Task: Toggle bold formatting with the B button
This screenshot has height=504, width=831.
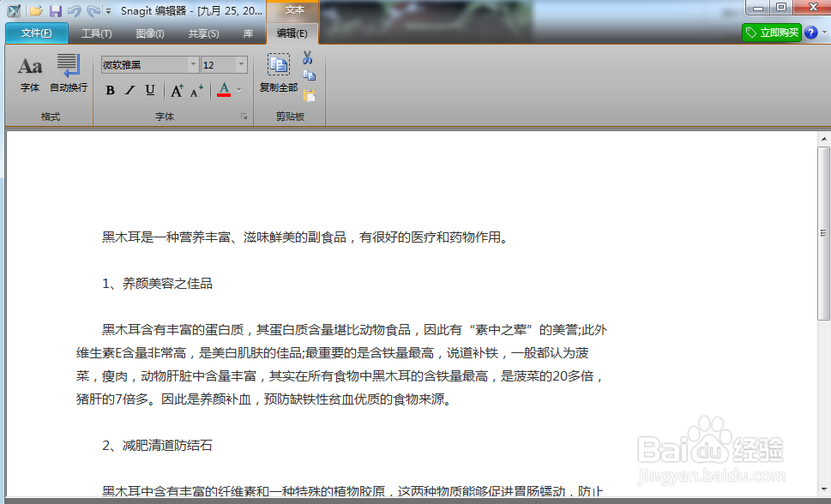Action: [x=110, y=90]
